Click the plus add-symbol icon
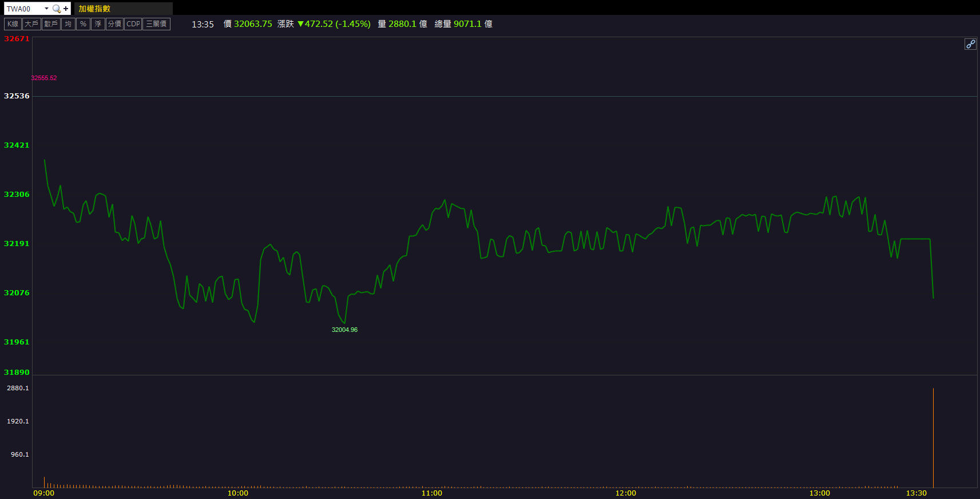Viewport: 980px width, 499px height. (66, 9)
